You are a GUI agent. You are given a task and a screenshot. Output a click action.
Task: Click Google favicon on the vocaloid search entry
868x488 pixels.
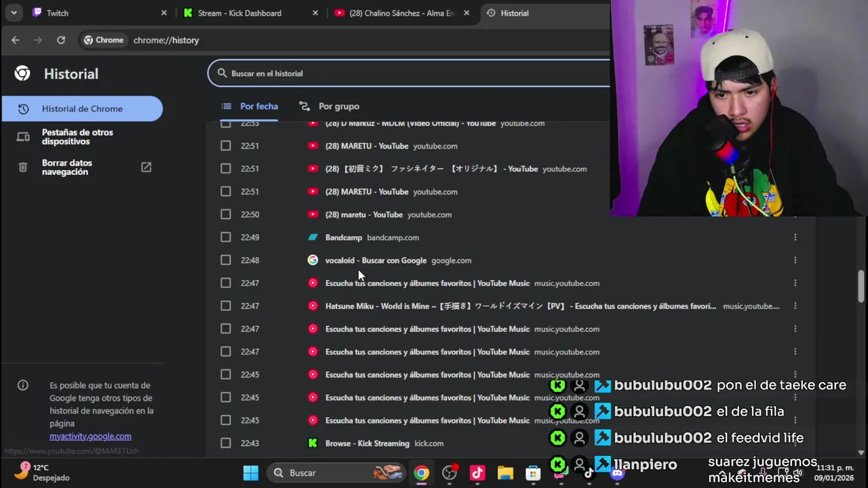[313, 260]
